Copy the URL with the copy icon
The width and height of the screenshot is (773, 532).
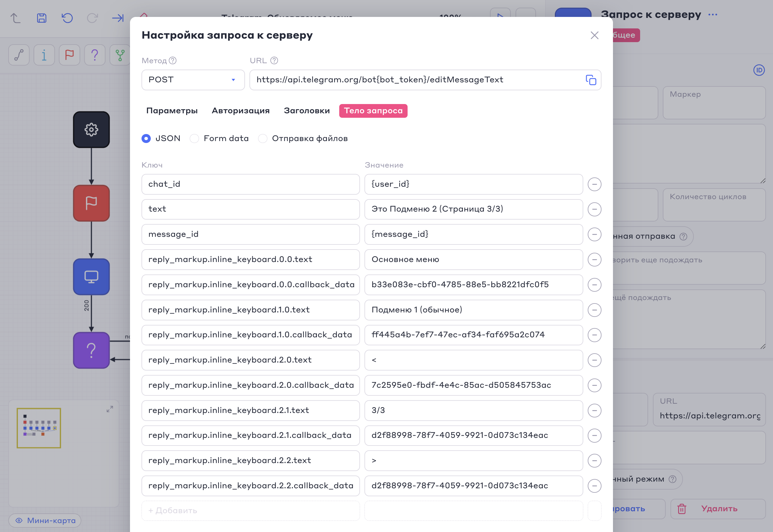click(591, 80)
